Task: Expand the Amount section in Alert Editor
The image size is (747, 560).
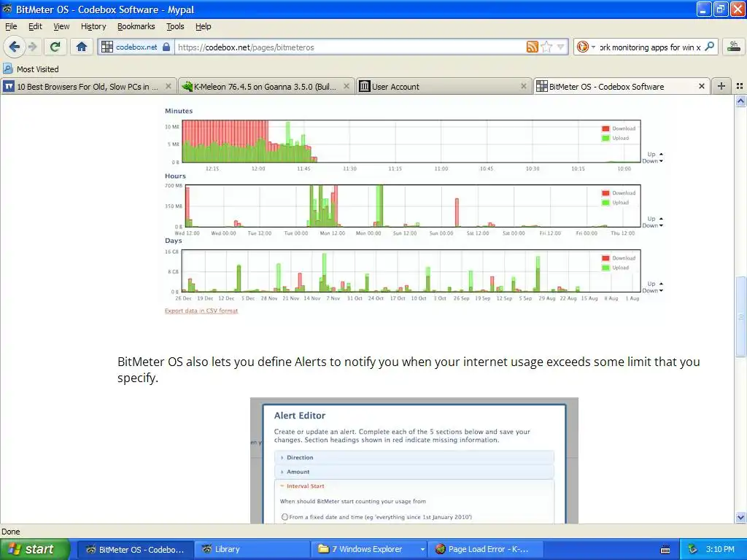Action: coord(414,472)
